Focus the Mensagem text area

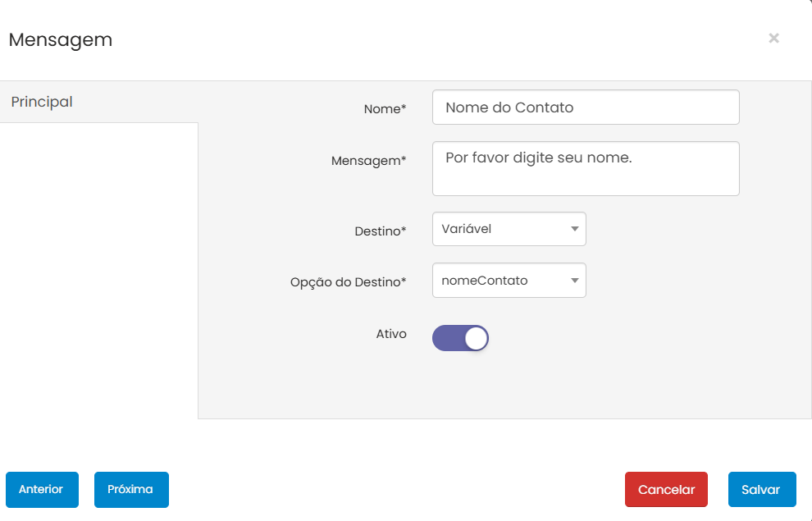[585, 168]
